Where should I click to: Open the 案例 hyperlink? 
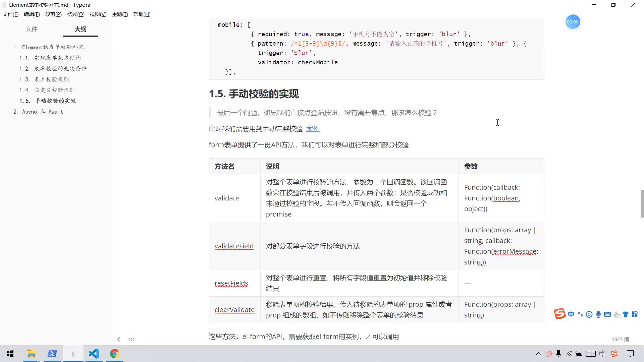[313, 129]
